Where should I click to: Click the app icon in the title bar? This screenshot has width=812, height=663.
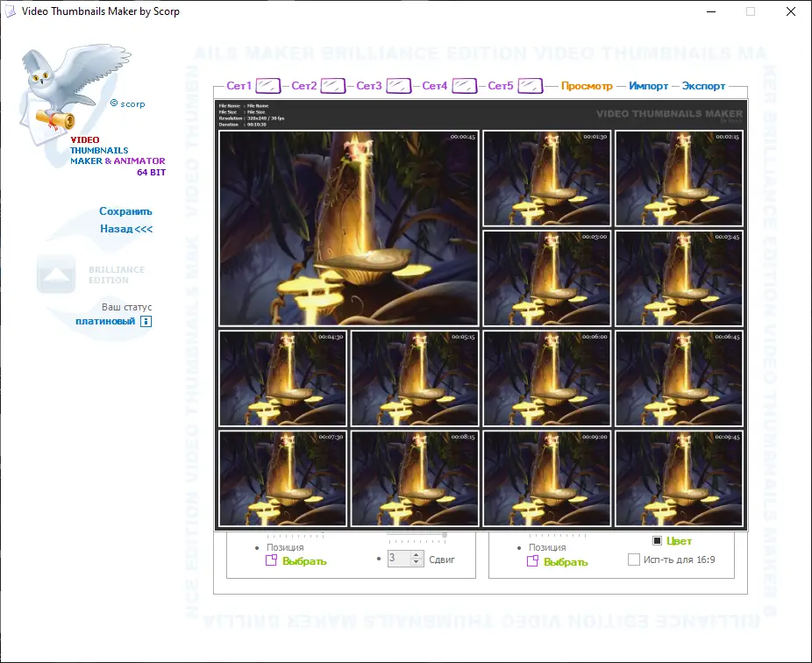(x=10, y=11)
